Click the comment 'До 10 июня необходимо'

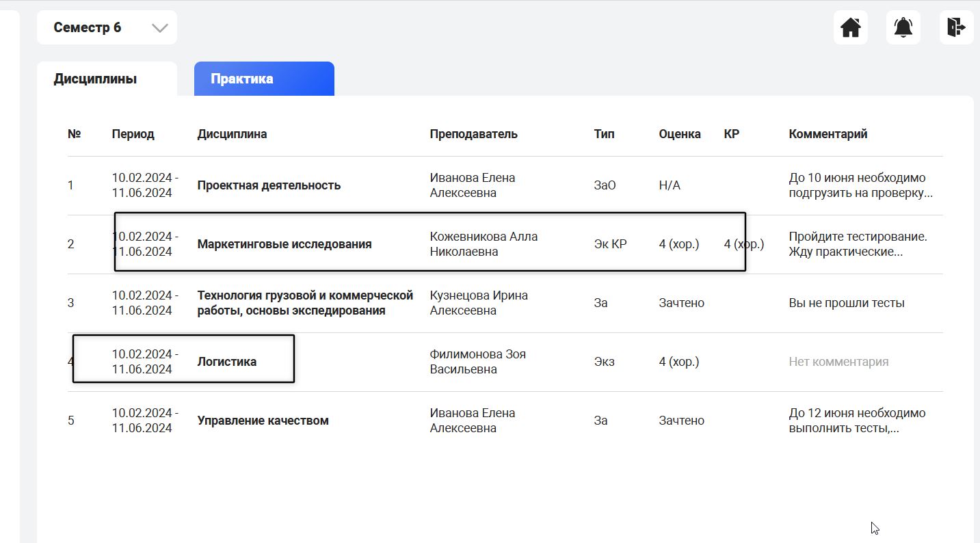coord(860,185)
